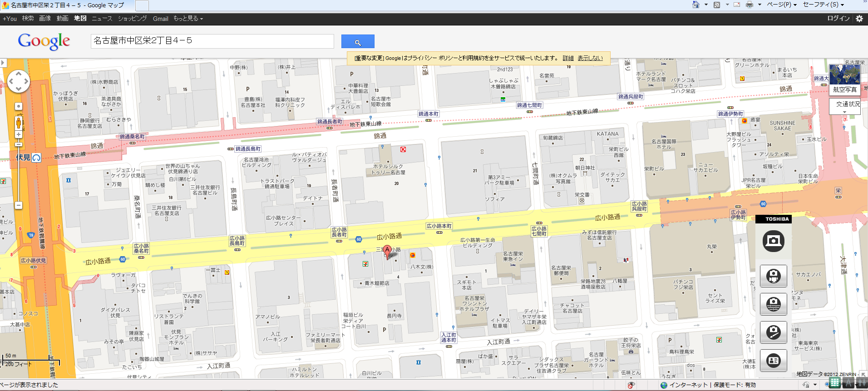The image size is (868, 391).
Task: Zoom out with bottom minus button
Action: (x=19, y=205)
